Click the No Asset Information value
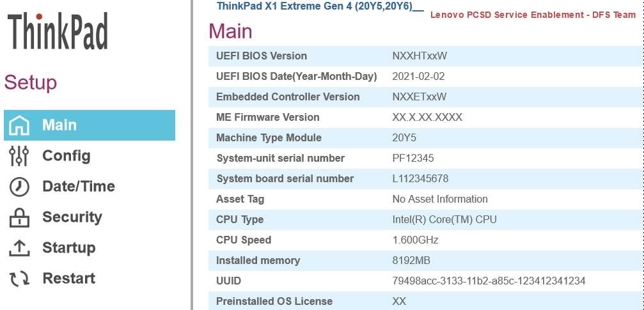 [440, 199]
